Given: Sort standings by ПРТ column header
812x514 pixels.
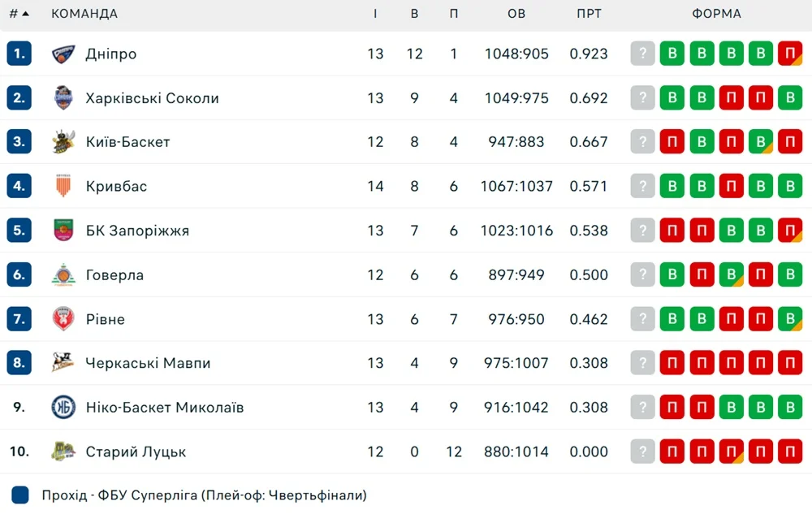Looking at the screenshot, I should [589, 14].
